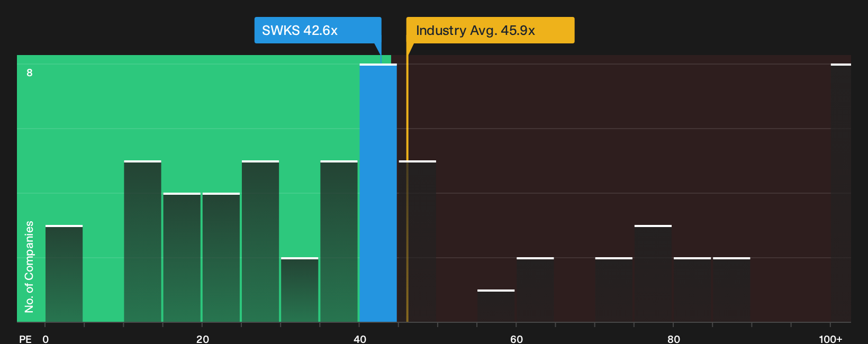Select the histogram bar for PE 0-5
This screenshot has width=868, height=344.
click(x=64, y=274)
